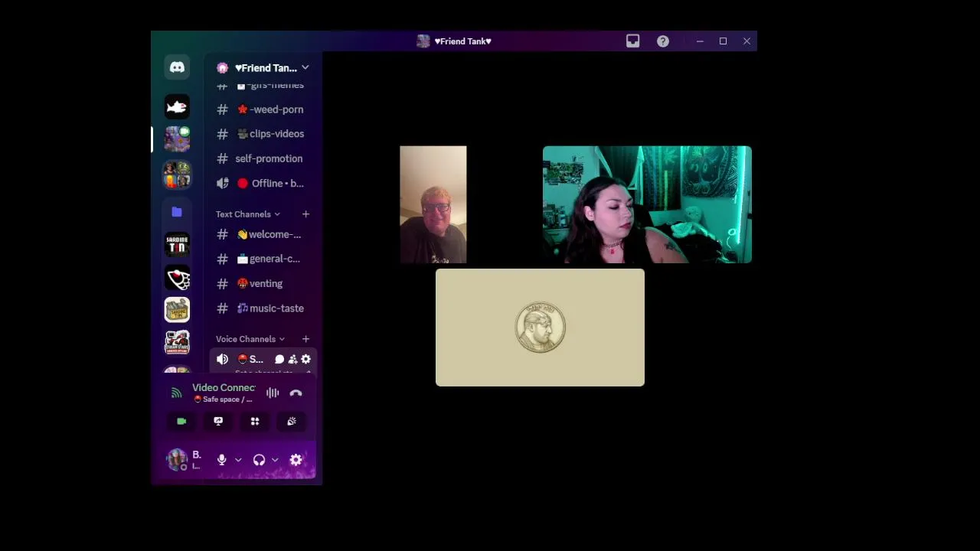Toggle noise suppression waveform icon

(273, 393)
